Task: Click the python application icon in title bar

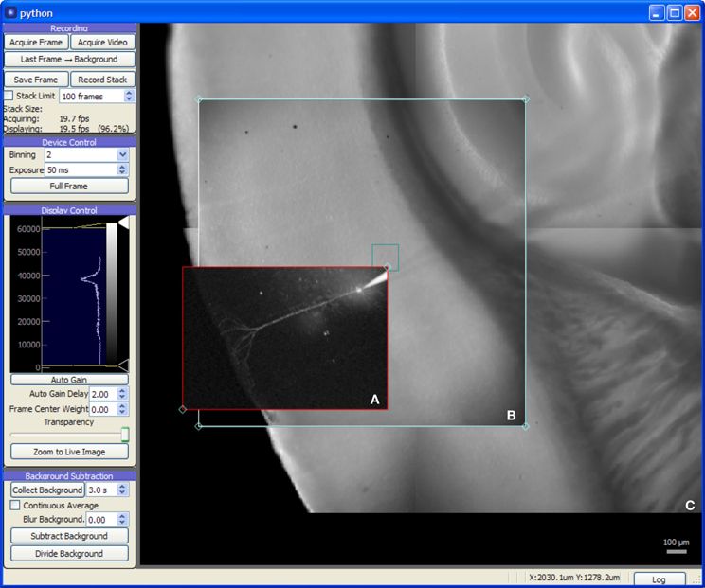Action: pyautogui.click(x=10, y=12)
